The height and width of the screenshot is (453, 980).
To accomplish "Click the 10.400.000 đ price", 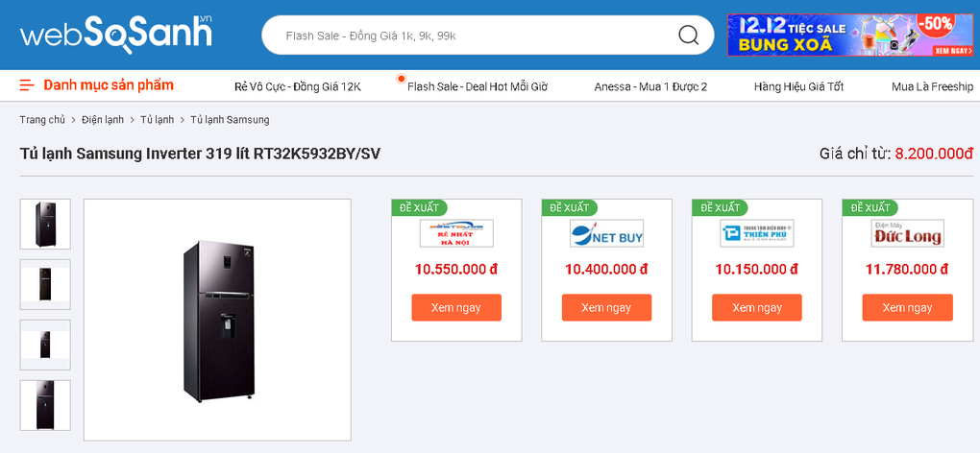I will click(x=606, y=270).
